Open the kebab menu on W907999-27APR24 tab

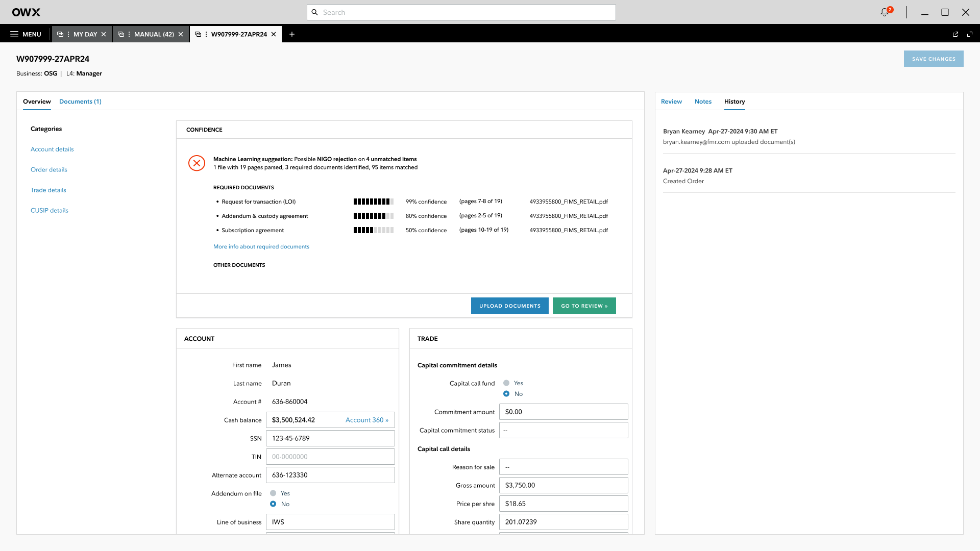coord(206,34)
